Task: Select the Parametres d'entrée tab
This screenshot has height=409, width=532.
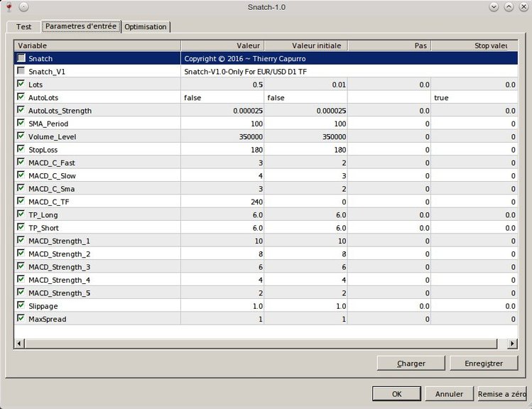Action: (x=81, y=26)
